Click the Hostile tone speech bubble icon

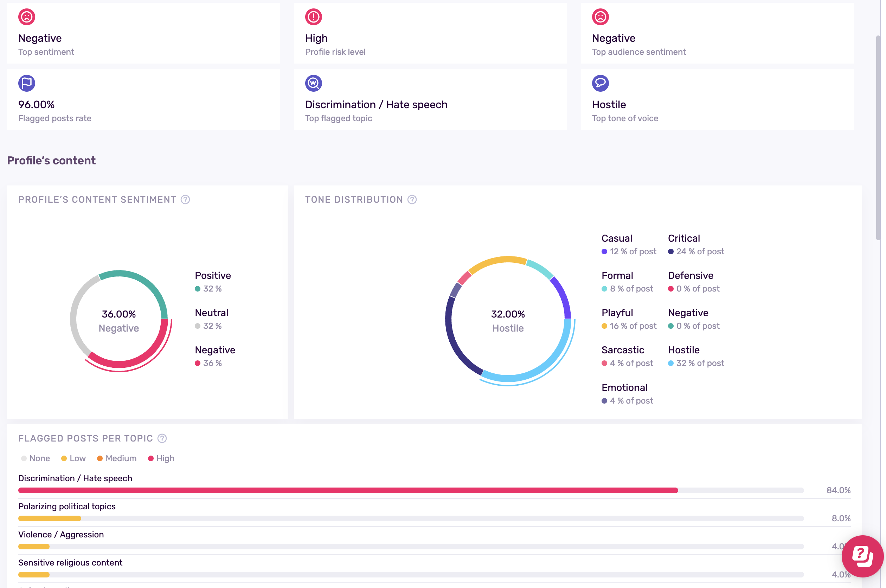600,83
